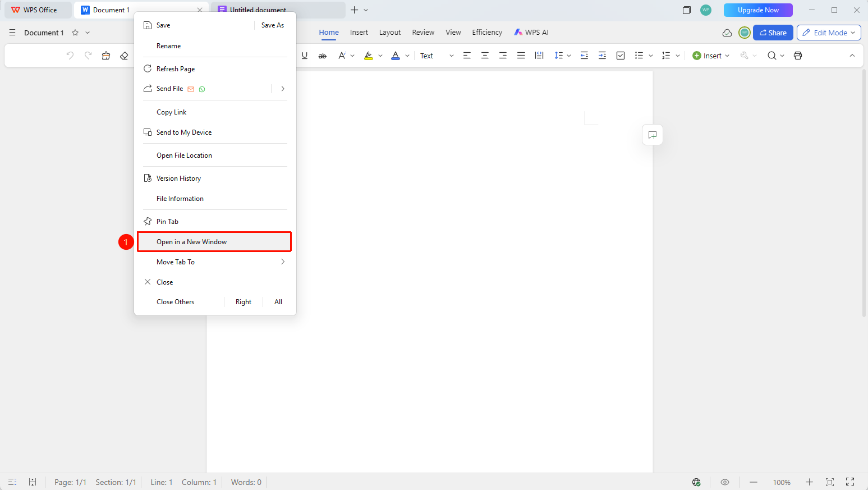
Task: Open the highlight color dropdown arrow
Action: pyautogui.click(x=380, y=56)
